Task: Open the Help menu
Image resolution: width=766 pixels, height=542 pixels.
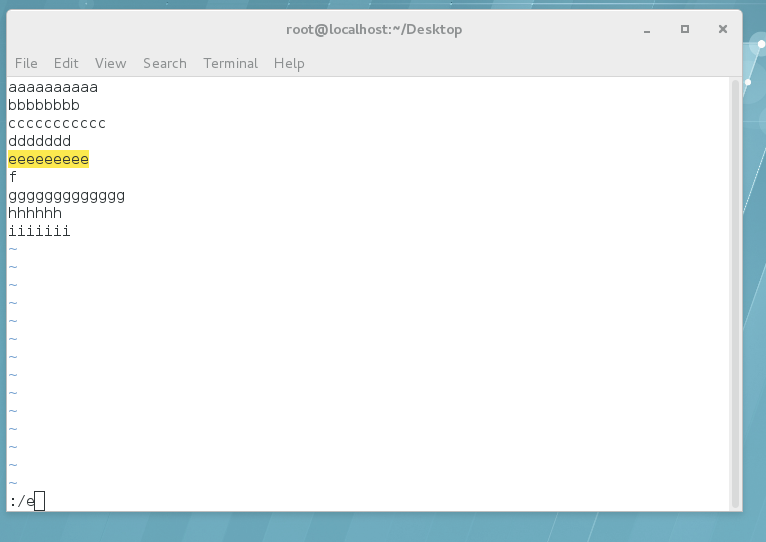Action: 289,64
